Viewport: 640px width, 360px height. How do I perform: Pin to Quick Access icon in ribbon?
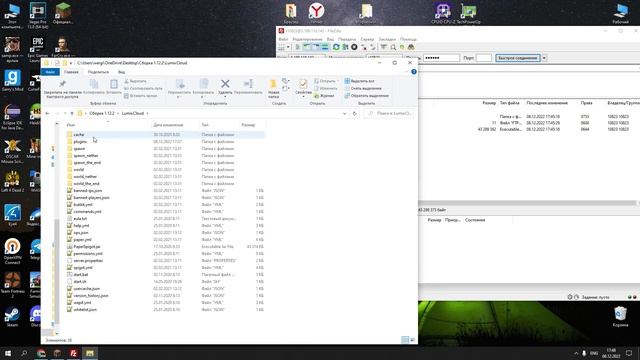[62, 84]
